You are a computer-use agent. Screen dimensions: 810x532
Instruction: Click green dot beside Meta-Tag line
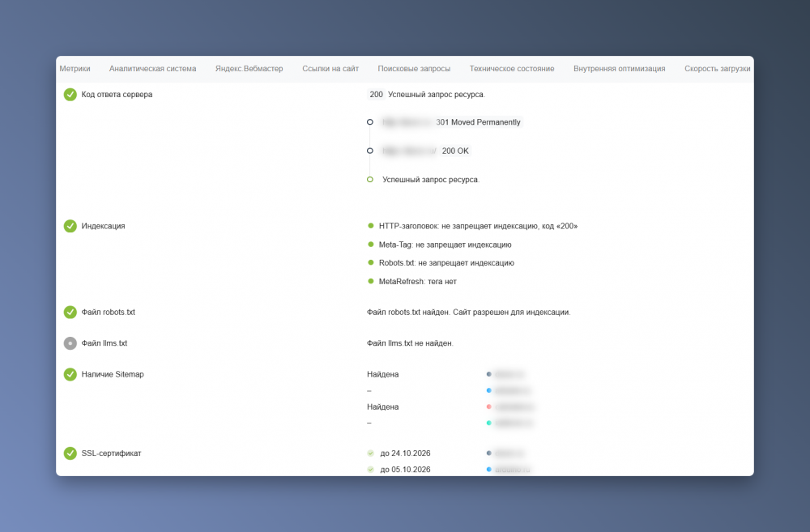click(x=370, y=245)
